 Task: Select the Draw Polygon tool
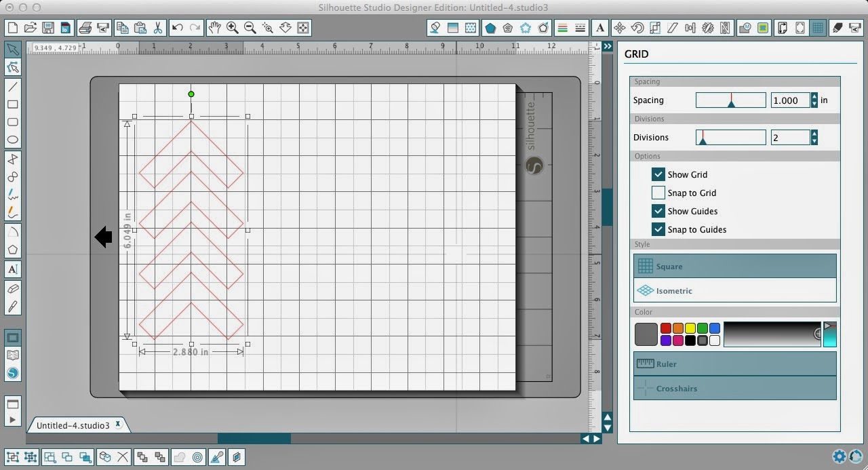coord(12,250)
